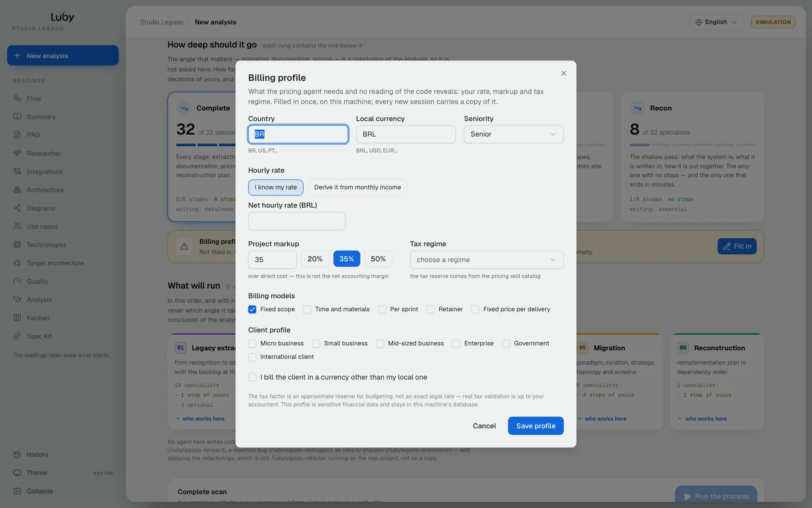Check the Retainer billing model
The height and width of the screenshot is (508, 812).
[430, 309]
